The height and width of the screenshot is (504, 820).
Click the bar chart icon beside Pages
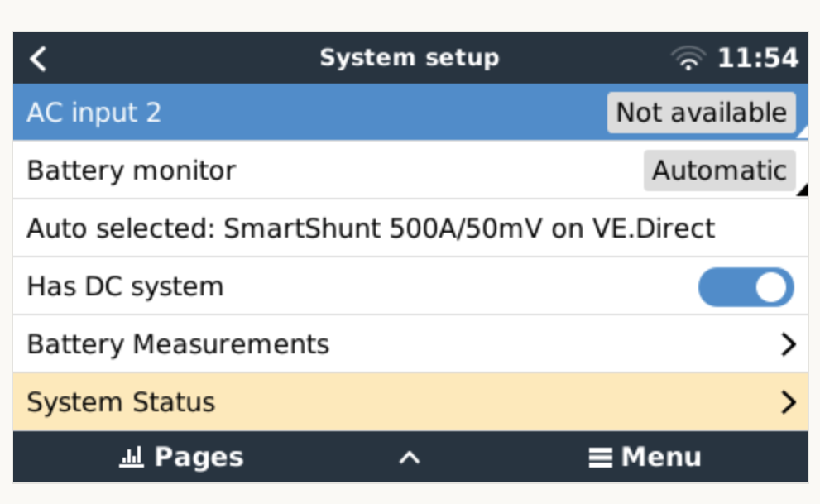[x=132, y=457]
